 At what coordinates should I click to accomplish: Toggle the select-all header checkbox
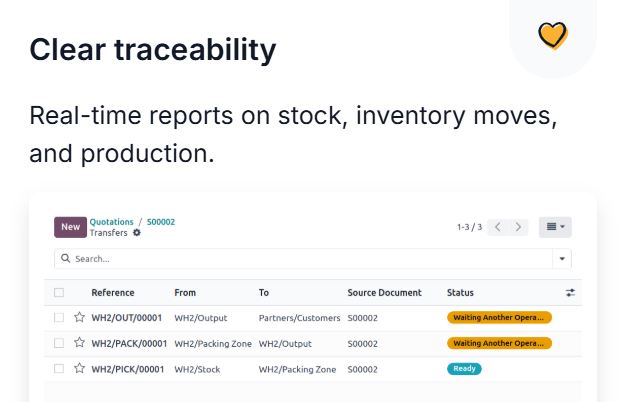point(59,292)
